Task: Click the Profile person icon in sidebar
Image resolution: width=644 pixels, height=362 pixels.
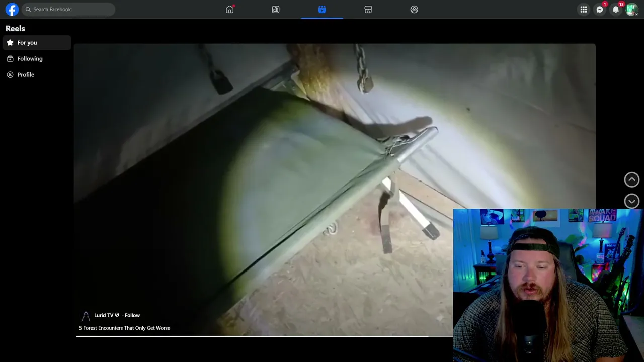Action: pyautogui.click(x=10, y=75)
